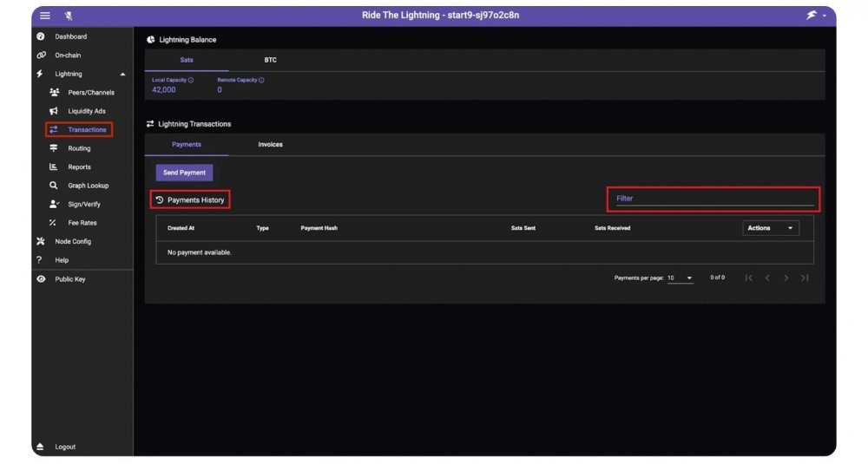The height and width of the screenshot is (464, 868).
Task: Open Node Config settings
Action: 73,242
